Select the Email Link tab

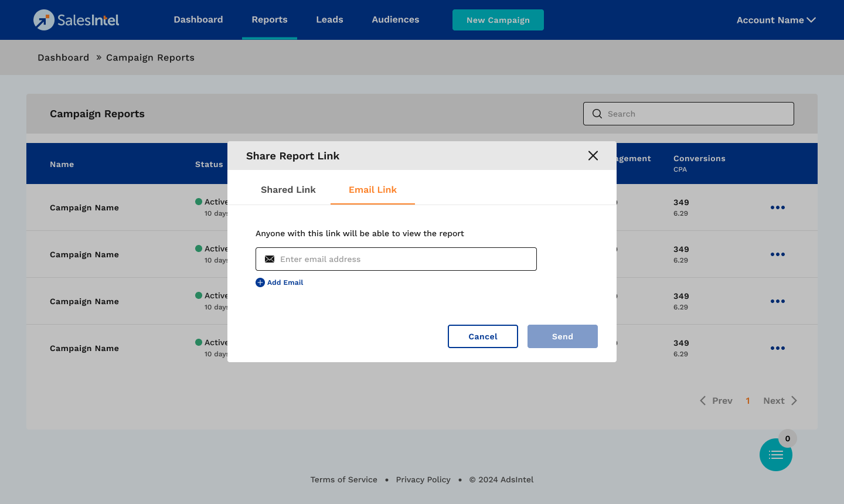(373, 190)
